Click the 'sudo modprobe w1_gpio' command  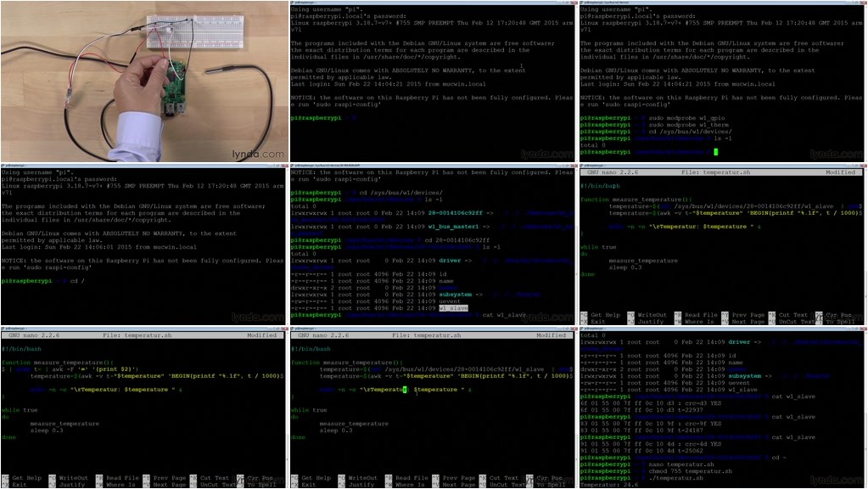click(x=686, y=118)
